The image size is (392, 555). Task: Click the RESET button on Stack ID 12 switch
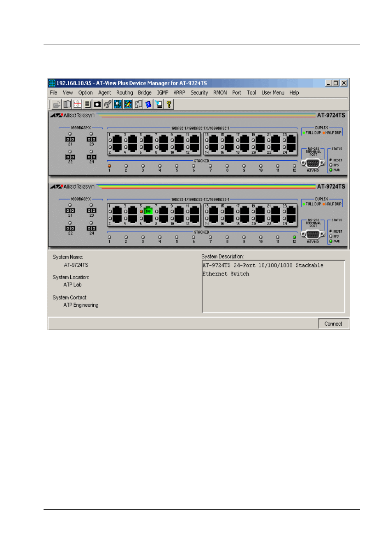click(x=331, y=231)
